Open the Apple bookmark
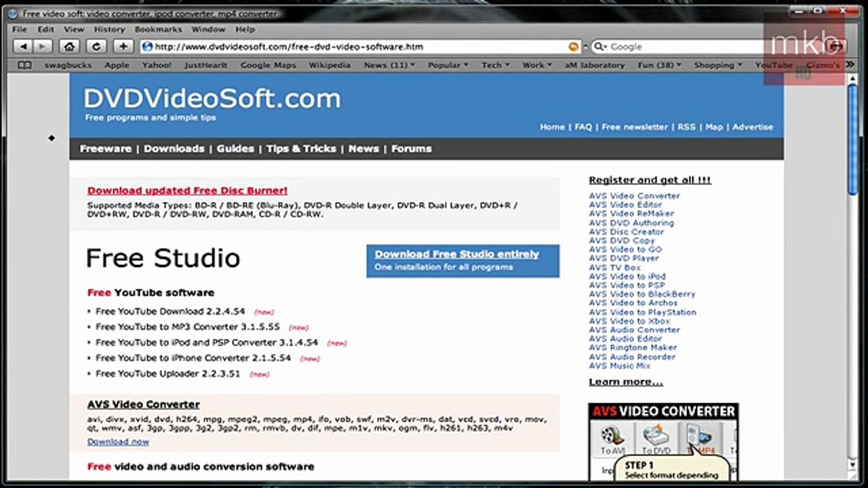This screenshot has height=488, width=868. (117, 65)
